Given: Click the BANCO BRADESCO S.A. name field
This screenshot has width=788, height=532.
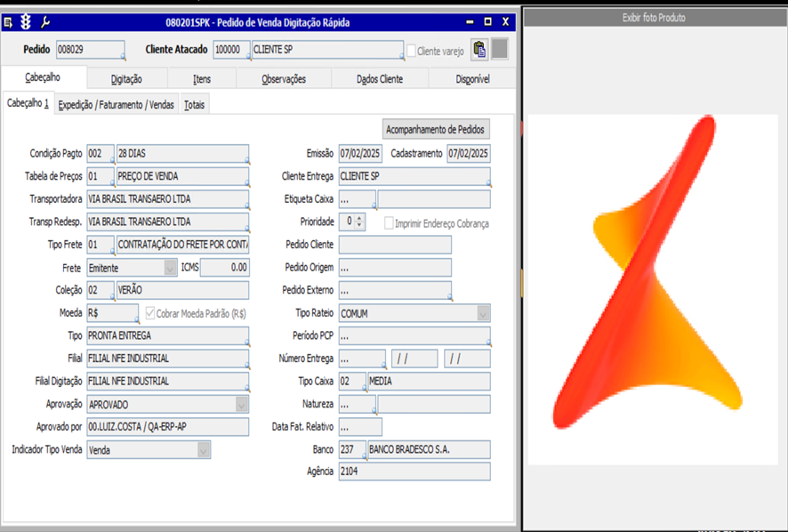Looking at the screenshot, I should 429,449.
